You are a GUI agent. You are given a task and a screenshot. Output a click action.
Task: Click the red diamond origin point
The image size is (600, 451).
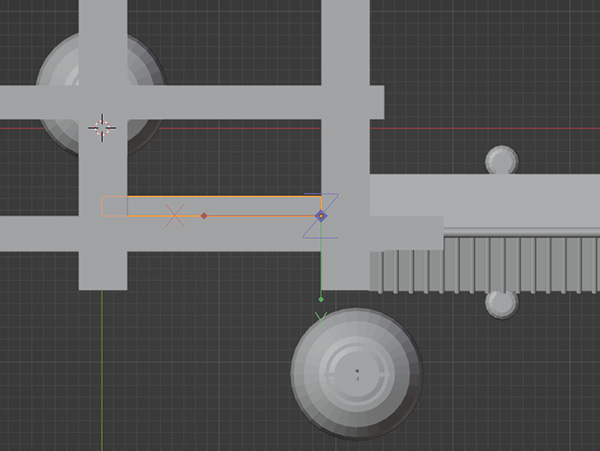204,215
